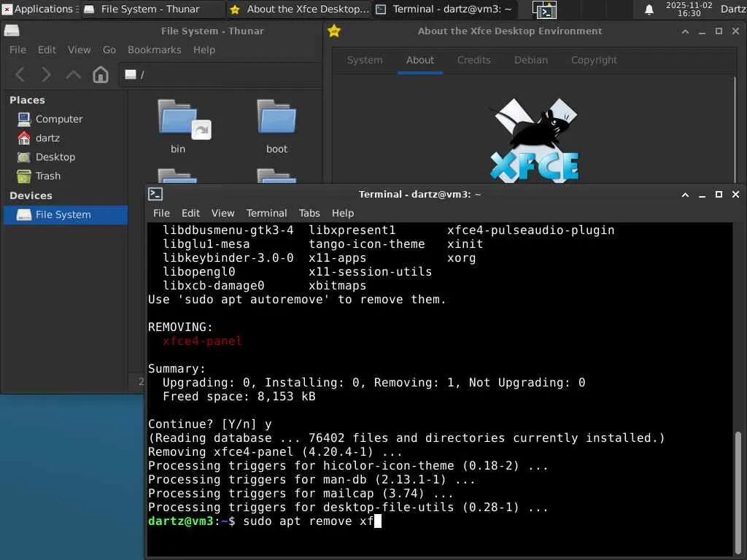
Task: Switch to Debian tab in About Xfce
Action: [531, 61]
